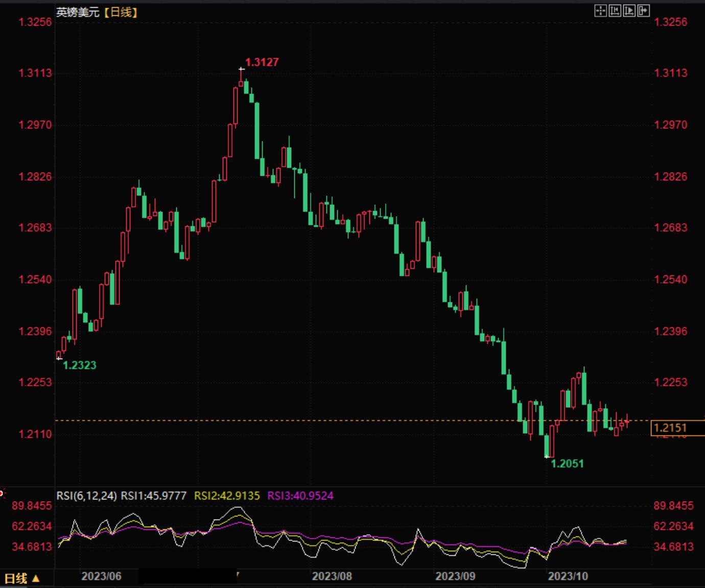This screenshot has width=705, height=588.
Task: Click the 1.2323 starting price marker
Action: pos(79,365)
